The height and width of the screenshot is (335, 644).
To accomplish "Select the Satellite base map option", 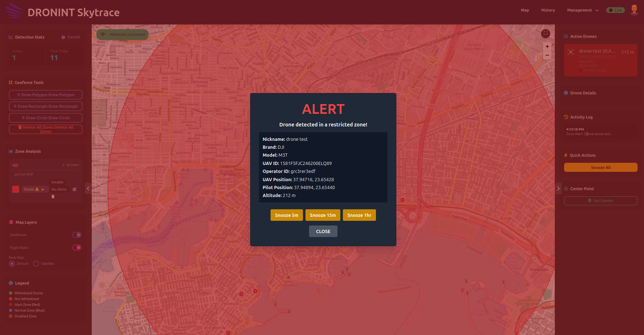I will (x=36, y=263).
